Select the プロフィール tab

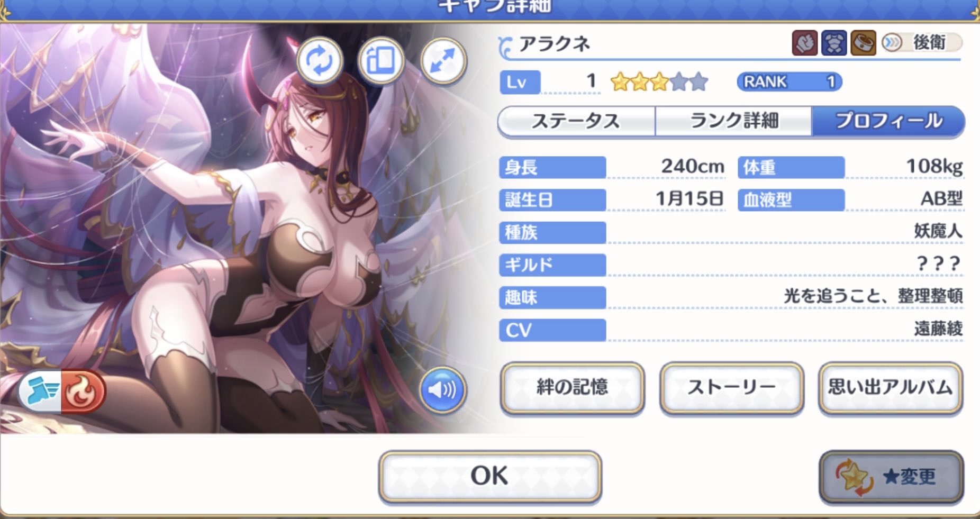888,121
